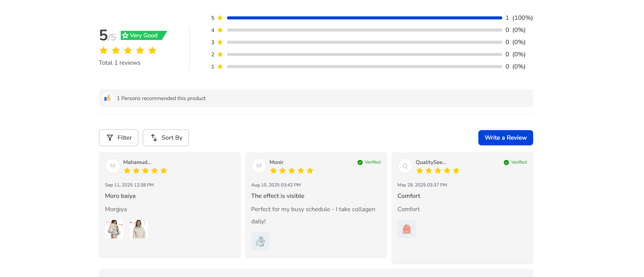
Task: Click QualitySee's Verified badge icon
Action: coord(506,162)
